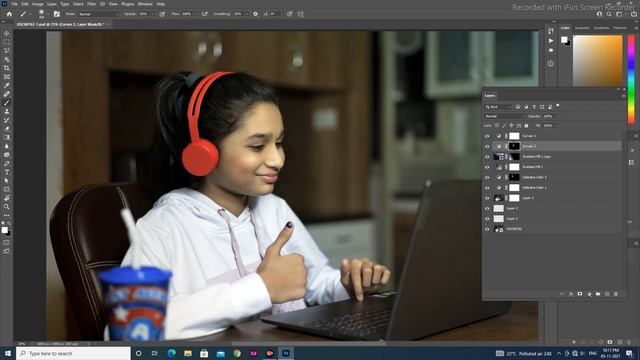The width and height of the screenshot is (640, 360).
Task: Open the Smoothing value dropdown arrow
Action: [x=247, y=14]
